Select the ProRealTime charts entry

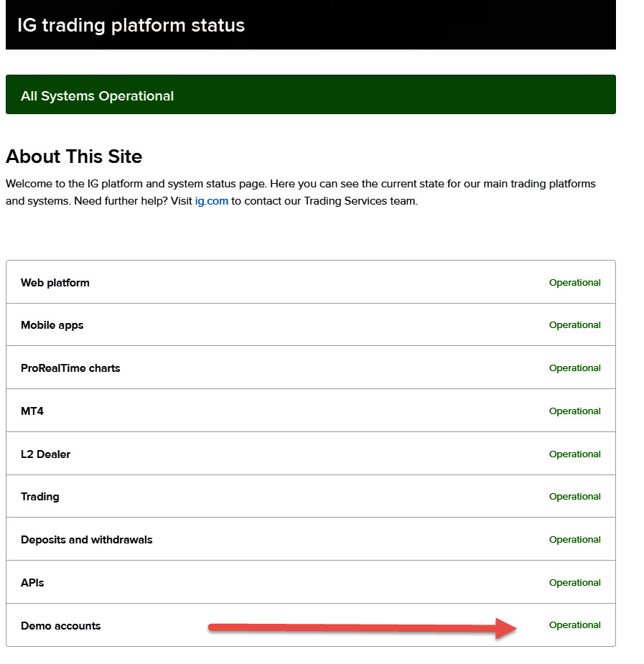coord(70,368)
